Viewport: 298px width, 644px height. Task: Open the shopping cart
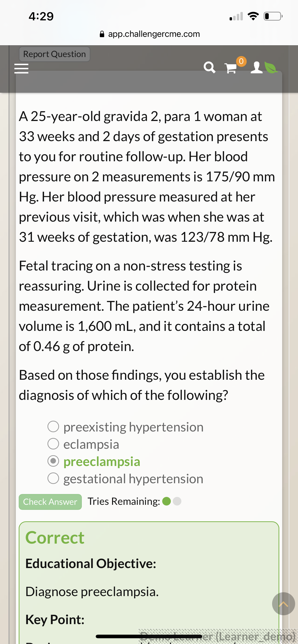tap(231, 68)
